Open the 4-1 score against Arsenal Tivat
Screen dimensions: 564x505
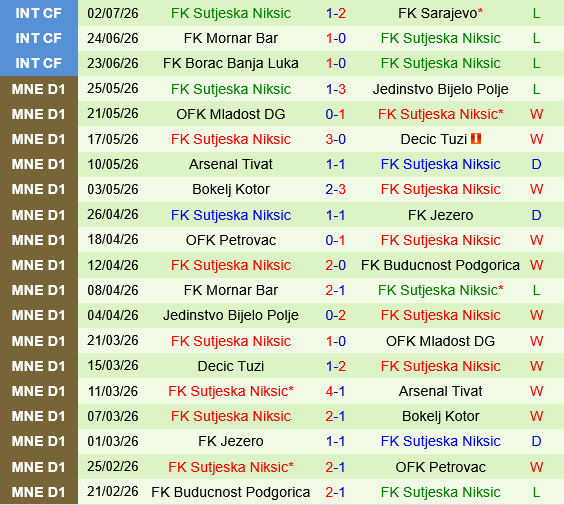point(336,391)
